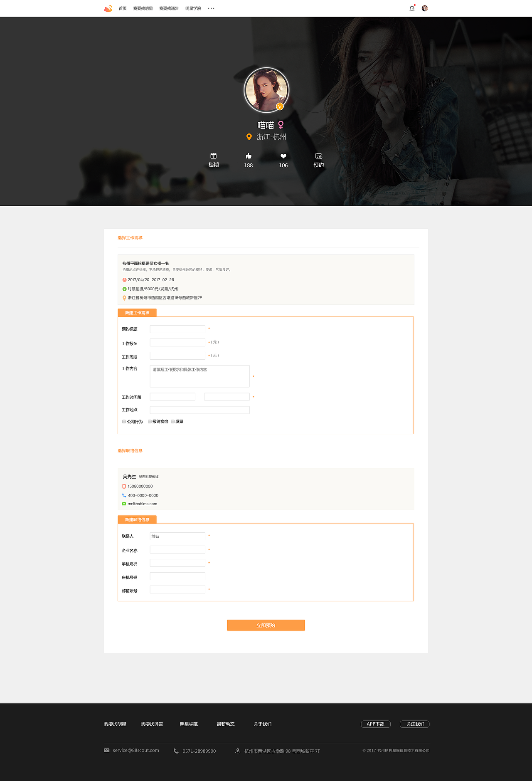Click the heart favorite icon showing 106

tap(283, 156)
